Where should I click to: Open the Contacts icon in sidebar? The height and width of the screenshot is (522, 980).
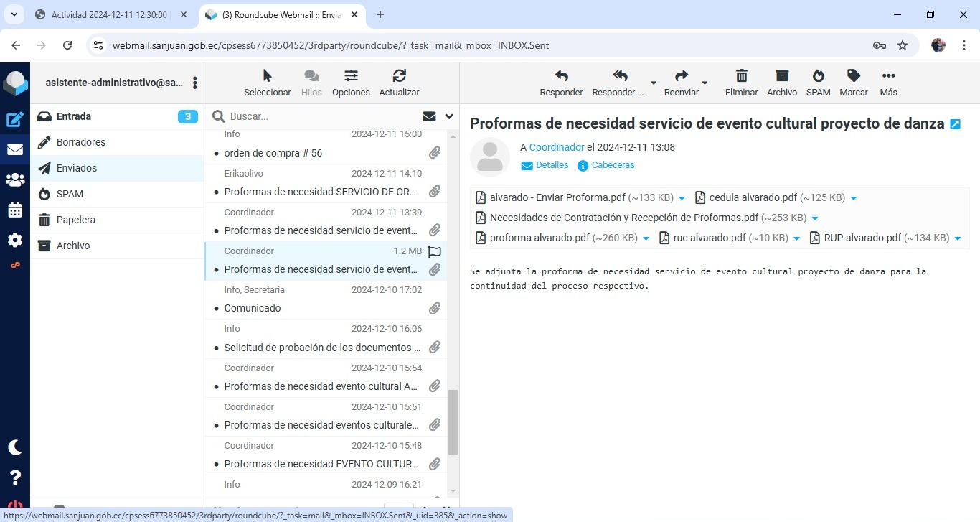[15, 180]
